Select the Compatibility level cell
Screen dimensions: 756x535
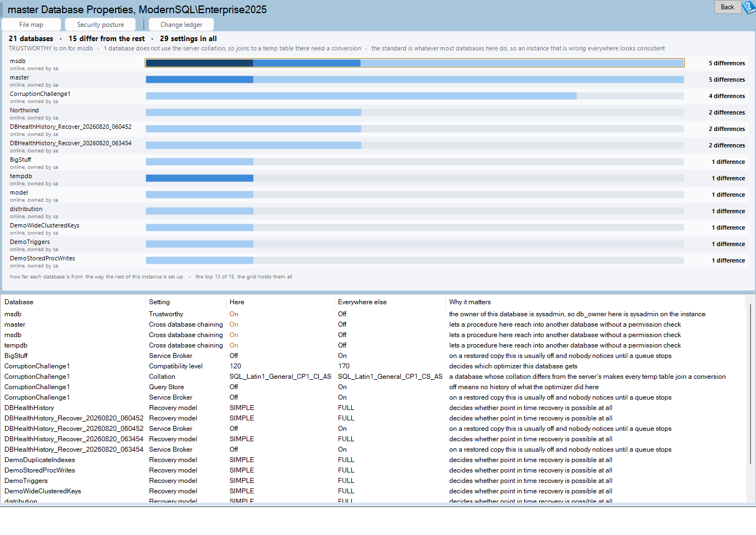176,366
